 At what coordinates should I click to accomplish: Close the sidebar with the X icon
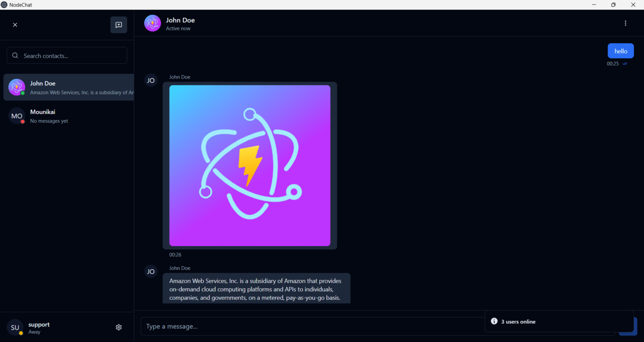pos(15,25)
